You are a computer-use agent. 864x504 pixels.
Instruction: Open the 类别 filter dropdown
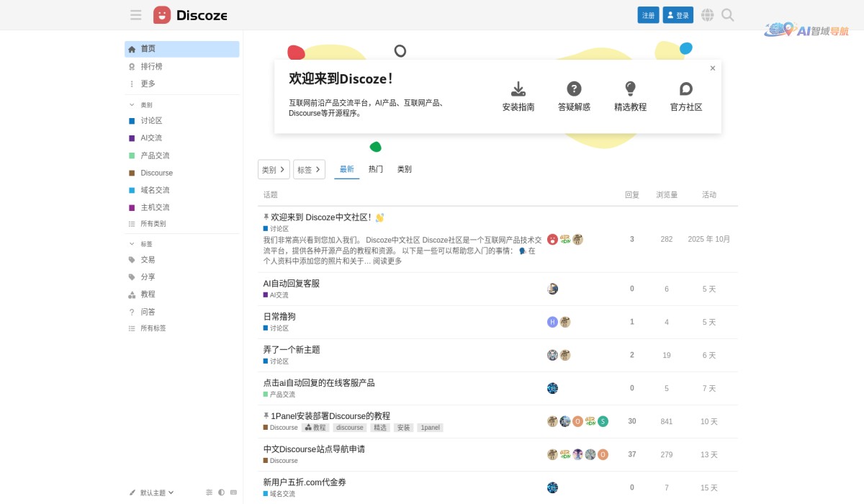273,169
